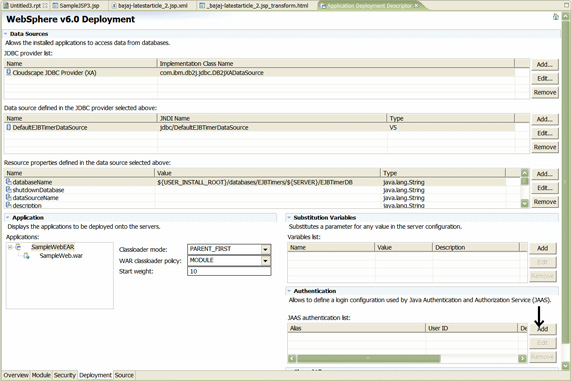
Task: Click the JAAS list scroll right arrow
Action: coord(522,358)
